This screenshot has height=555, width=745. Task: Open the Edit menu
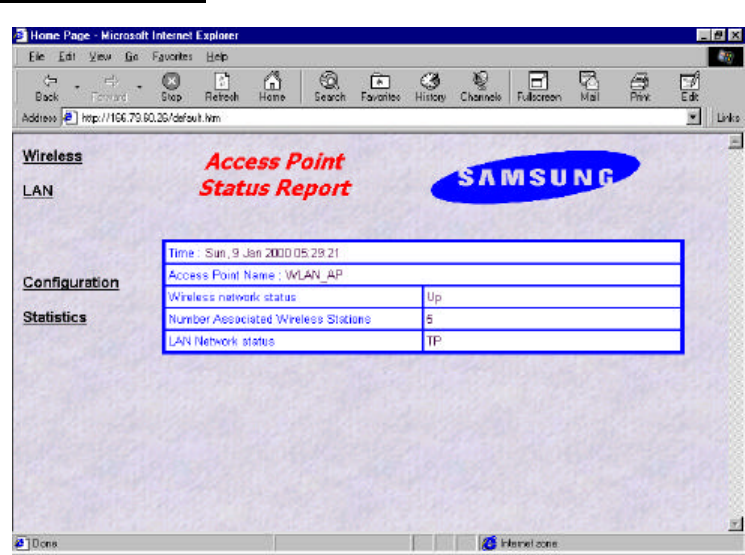(67, 57)
